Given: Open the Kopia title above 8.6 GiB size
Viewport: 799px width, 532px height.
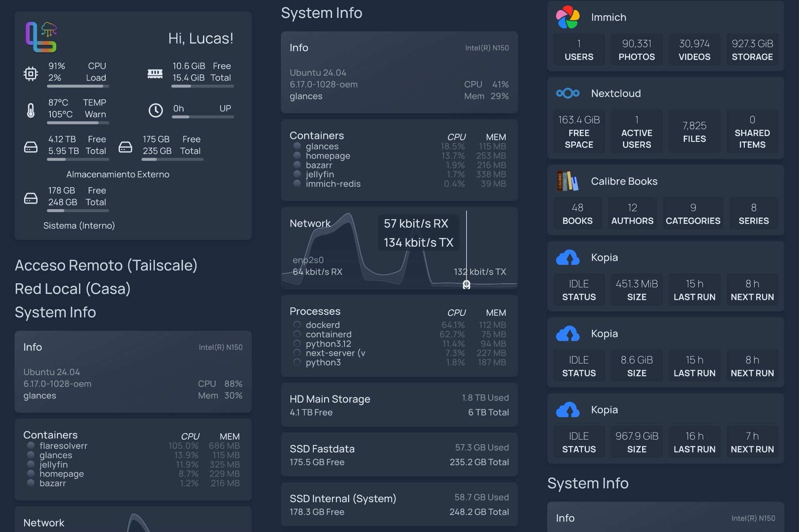Looking at the screenshot, I should pos(604,334).
